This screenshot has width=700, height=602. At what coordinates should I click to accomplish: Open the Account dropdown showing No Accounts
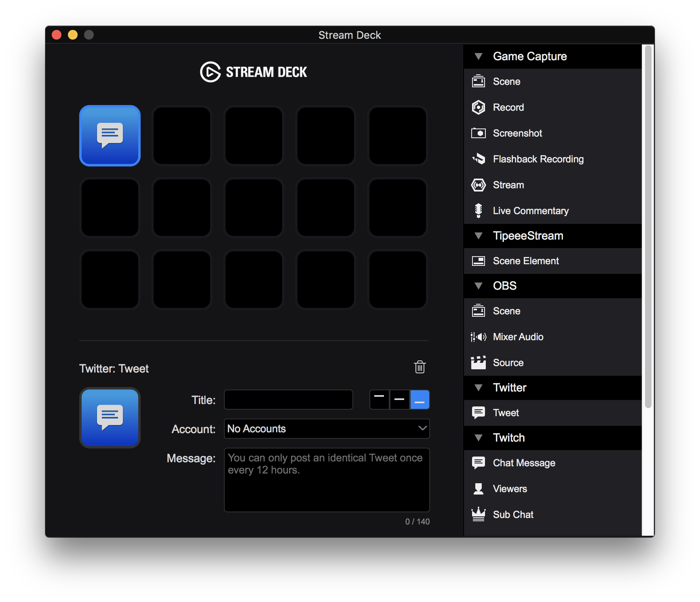327,429
